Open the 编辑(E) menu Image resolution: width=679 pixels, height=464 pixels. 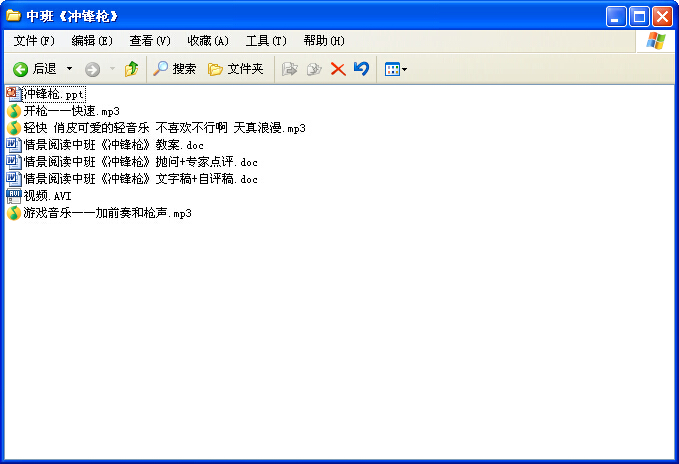click(x=92, y=41)
